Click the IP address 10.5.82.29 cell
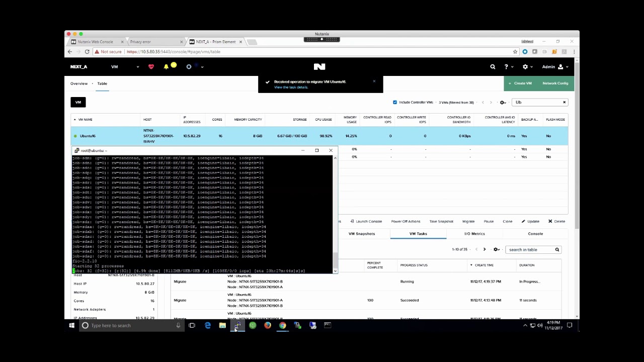 pyautogui.click(x=192, y=136)
